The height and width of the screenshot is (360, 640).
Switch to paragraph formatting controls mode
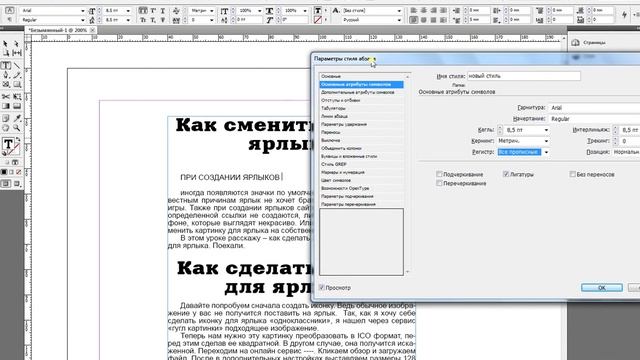tap(9, 20)
